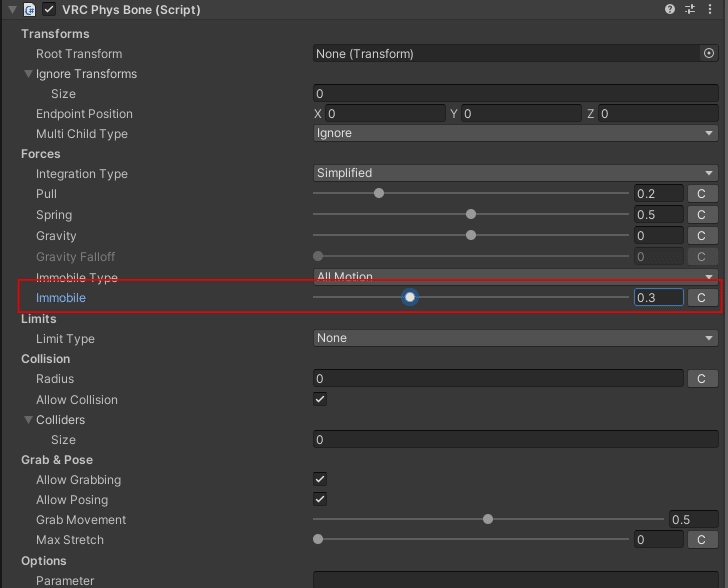Click the C# script icon in header
The width and height of the screenshot is (728, 588).
(x=30, y=9)
